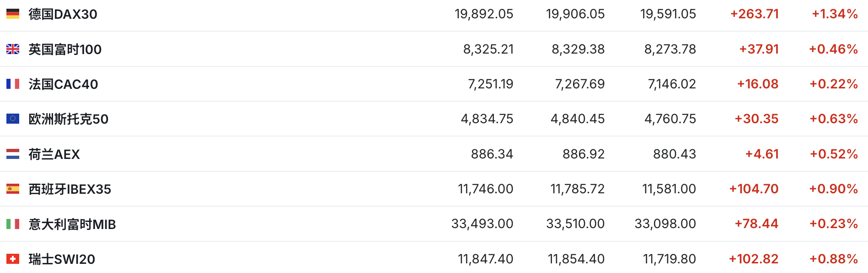This screenshot has width=868, height=273.
Task: Select the 意大利富时MIB index name
Action: (72, 224)
